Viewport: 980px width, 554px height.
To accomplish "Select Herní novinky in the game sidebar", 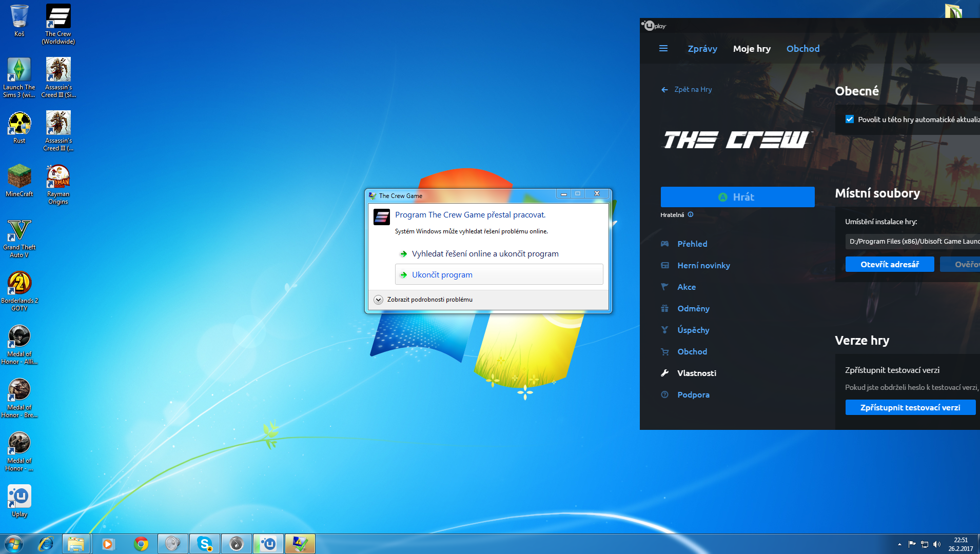I will 703,266.
